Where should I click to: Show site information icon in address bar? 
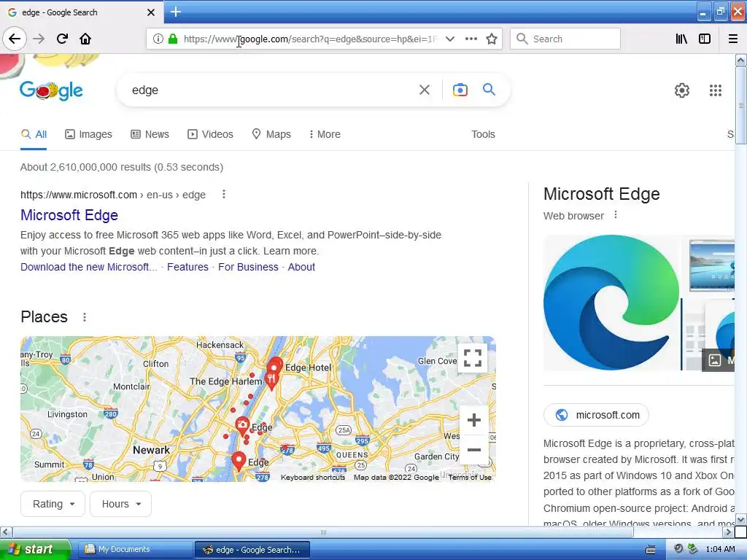[158, 39]
